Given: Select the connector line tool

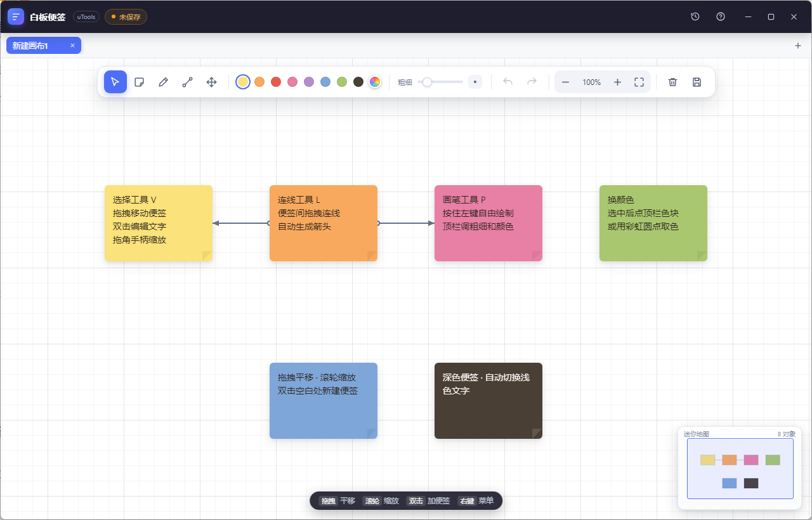Looking at the screenshot, I should point(188,82).
